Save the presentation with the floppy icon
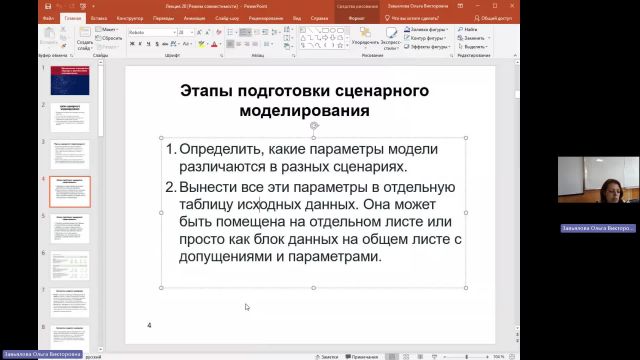The width and height of the screenshot is (640, 360). click(48, 6)
